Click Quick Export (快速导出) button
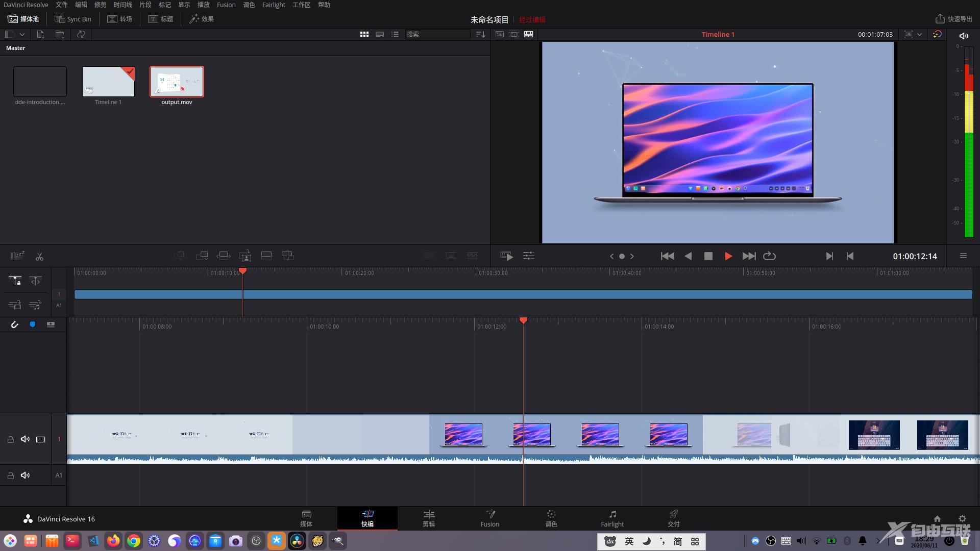 point(953,19)
